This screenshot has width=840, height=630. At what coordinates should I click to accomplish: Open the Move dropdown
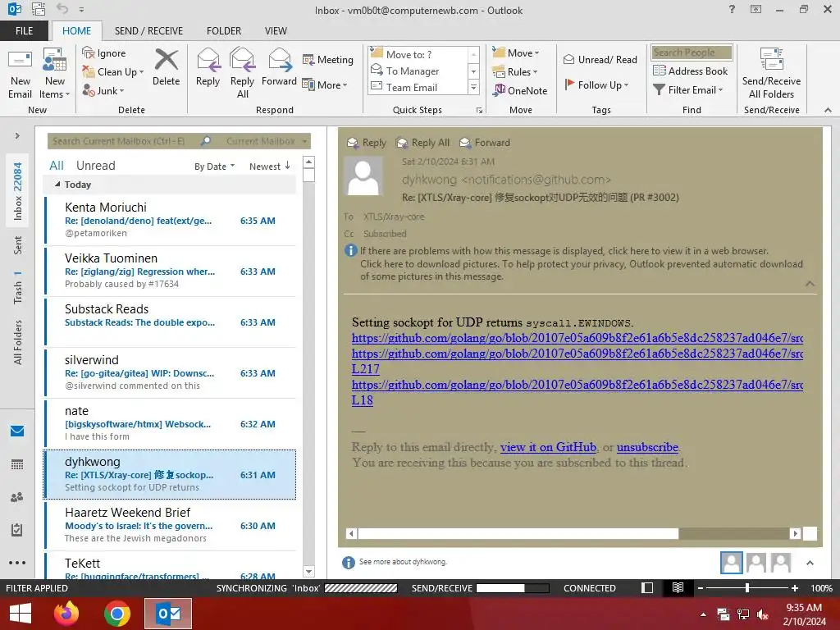(x=516, y=52)
